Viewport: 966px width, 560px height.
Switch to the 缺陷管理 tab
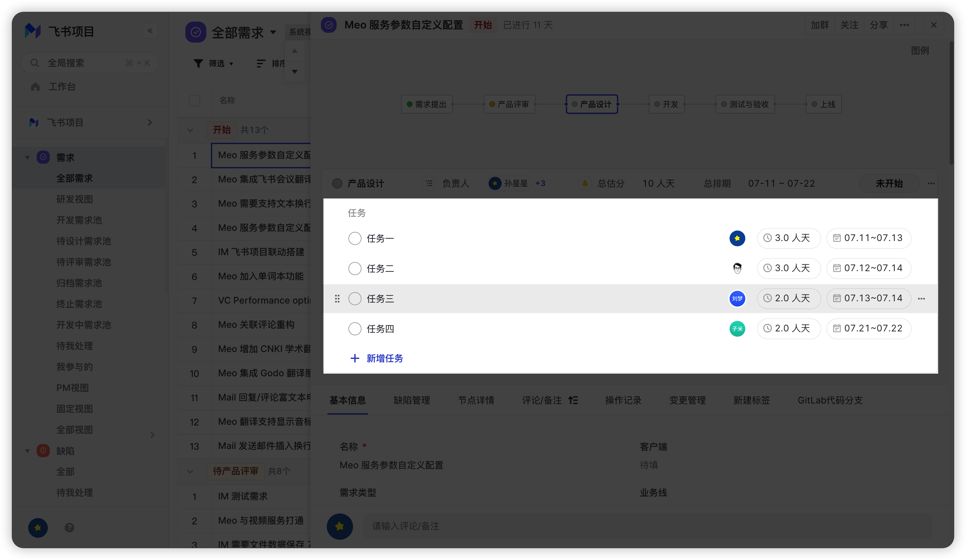click(411, 400)
